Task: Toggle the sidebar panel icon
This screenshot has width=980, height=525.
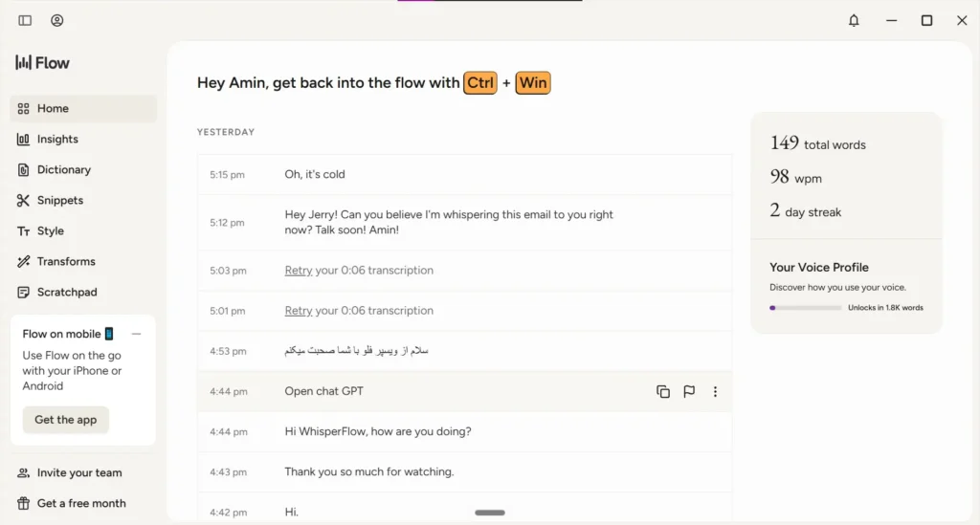Action: tap(25, 21)
